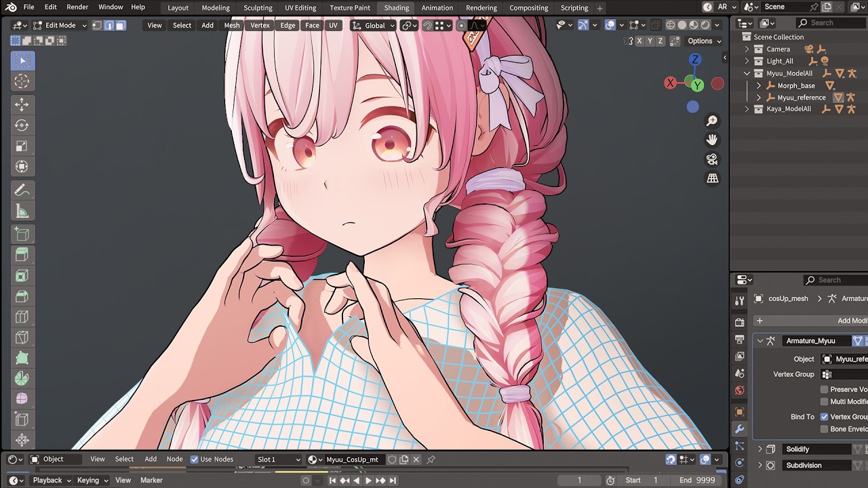The image size is (868, 488).
Task: Open the Vertex menu in viewport header
Action: coord(260,25)
